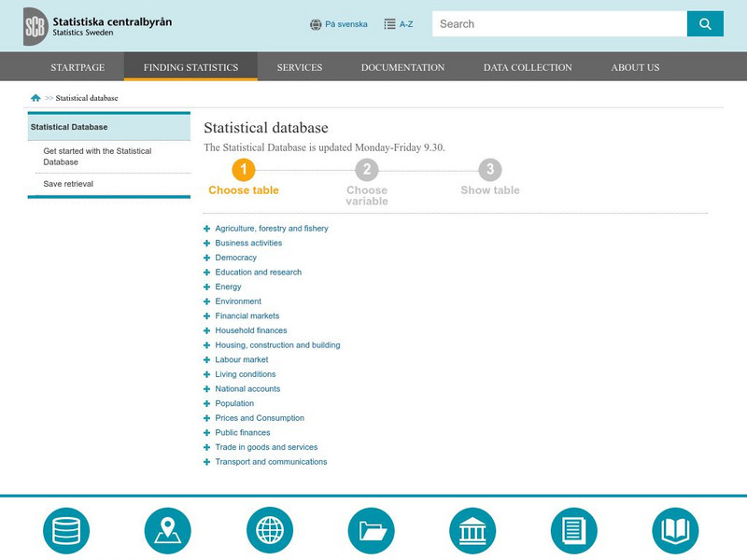Viewport: 747px width, 560px height.
Task: Click the open folder icon at bottom
Action: 372,531
